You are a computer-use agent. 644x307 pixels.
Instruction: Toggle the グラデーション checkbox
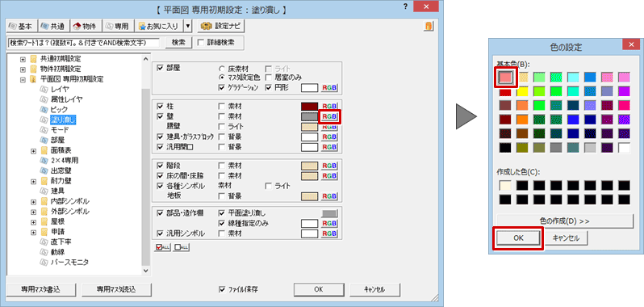pos(222,87)
